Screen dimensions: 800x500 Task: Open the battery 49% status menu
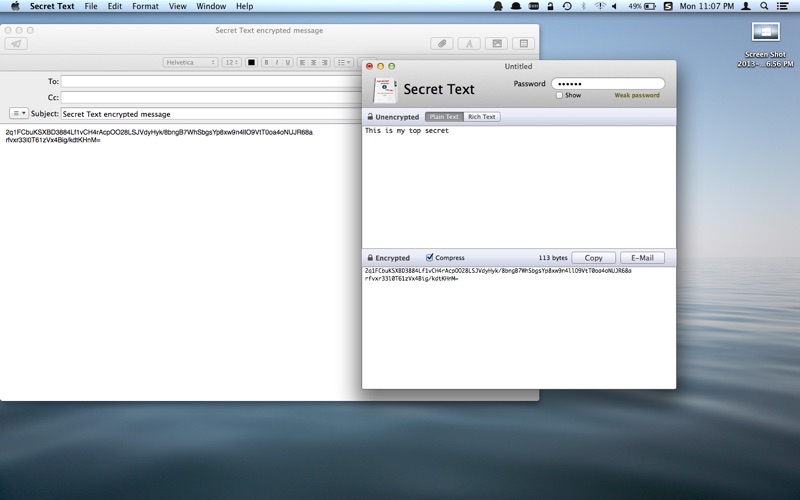pyautogui.click(x=642, y=6)
